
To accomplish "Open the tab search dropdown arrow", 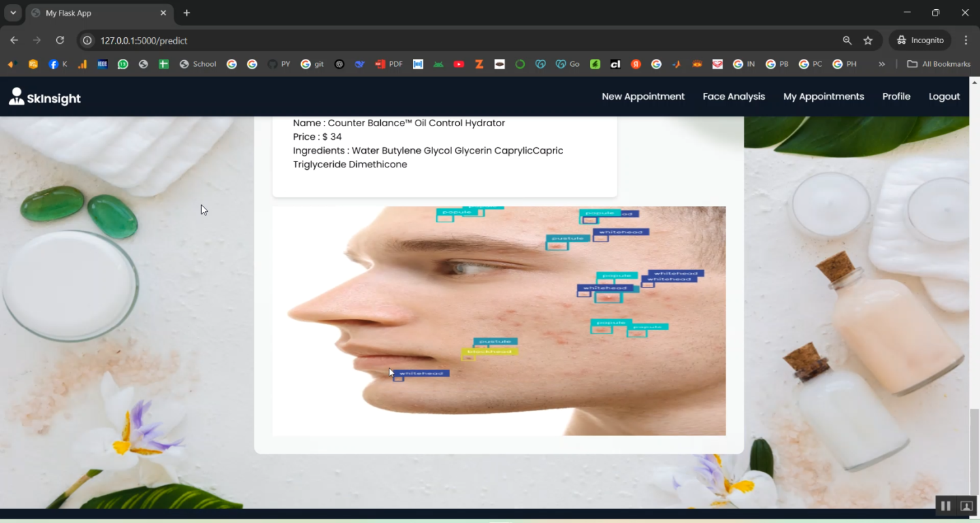I will [x=13, y=13].
